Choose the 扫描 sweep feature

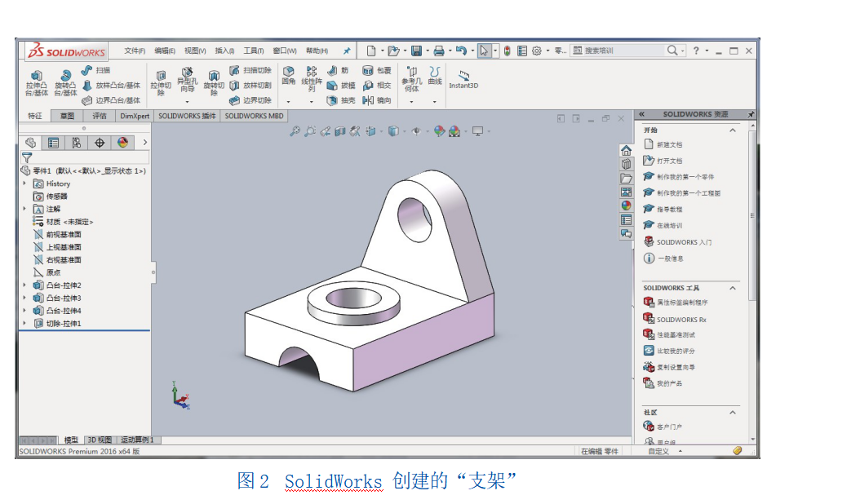[x=96, y=71]
